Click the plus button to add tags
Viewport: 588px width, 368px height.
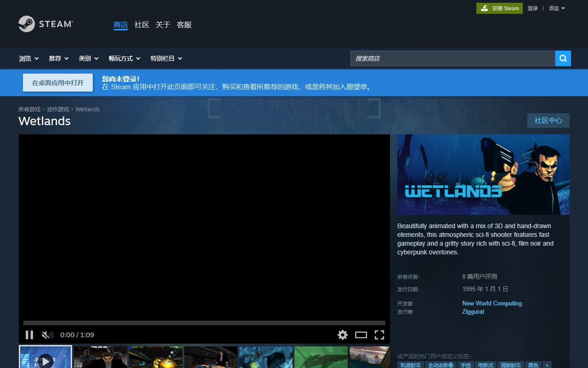click(547, 365)
